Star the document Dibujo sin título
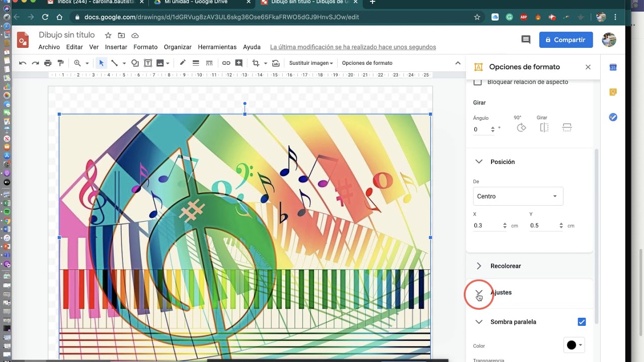Image resolution: width=644 pixels, height=362 pixels. click(108, 35)
